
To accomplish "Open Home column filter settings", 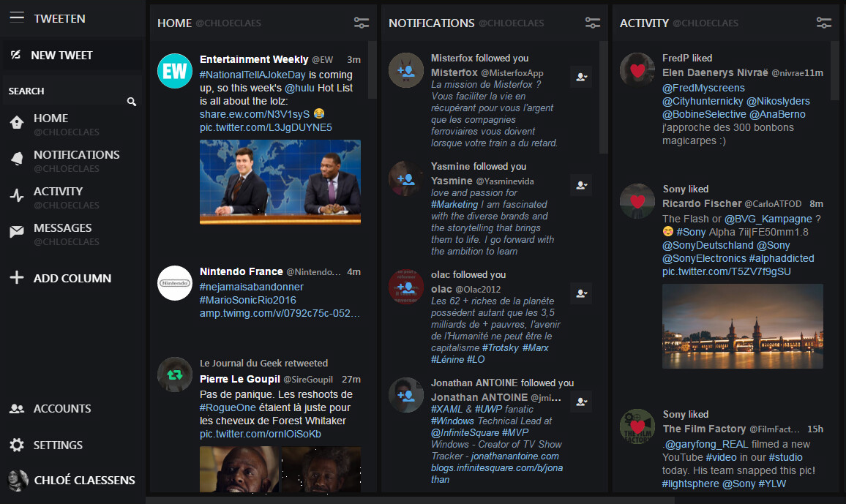I will click(x=362, y=23).
